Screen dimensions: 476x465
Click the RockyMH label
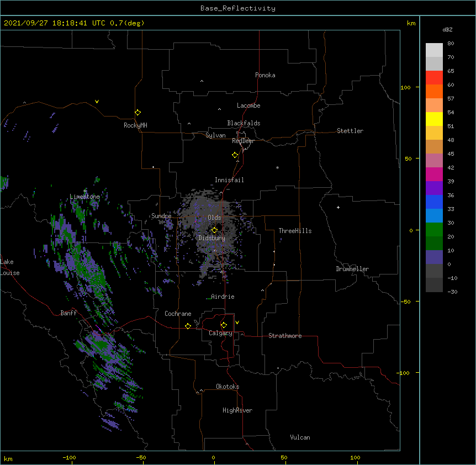pos(135,125)
